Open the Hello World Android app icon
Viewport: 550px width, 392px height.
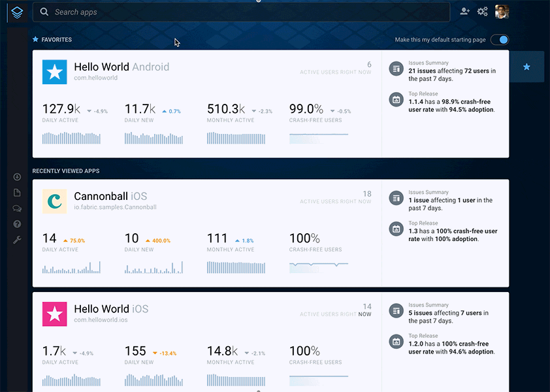coord(55,72)
